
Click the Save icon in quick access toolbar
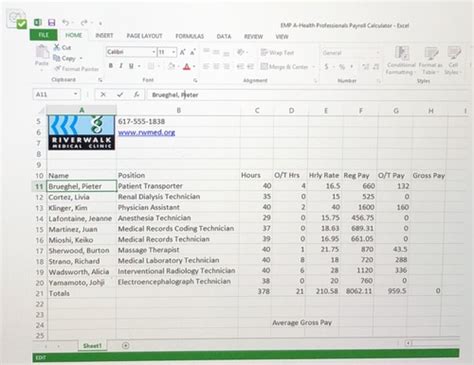pos(52,22)
